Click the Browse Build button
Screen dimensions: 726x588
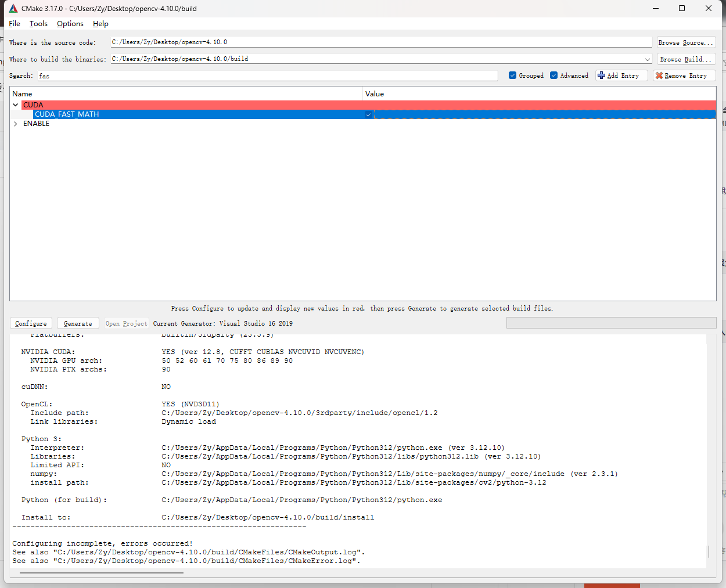686,59
